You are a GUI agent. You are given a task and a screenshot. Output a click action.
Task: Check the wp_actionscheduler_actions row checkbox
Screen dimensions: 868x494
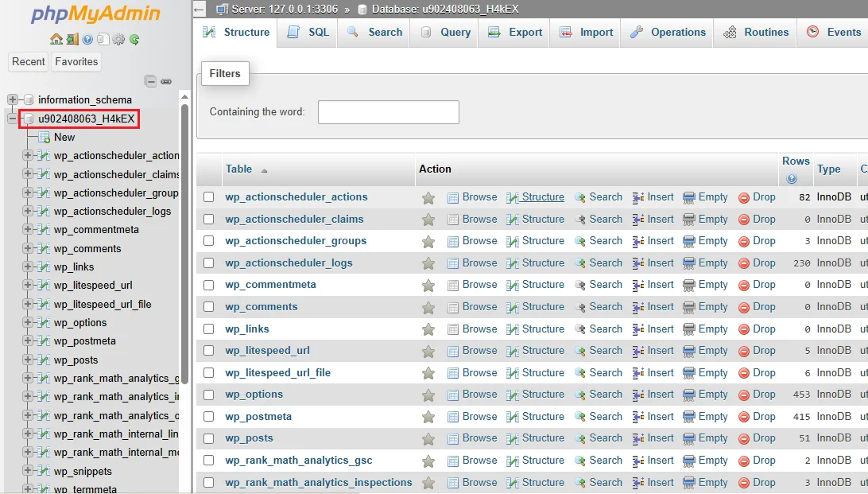209,197
